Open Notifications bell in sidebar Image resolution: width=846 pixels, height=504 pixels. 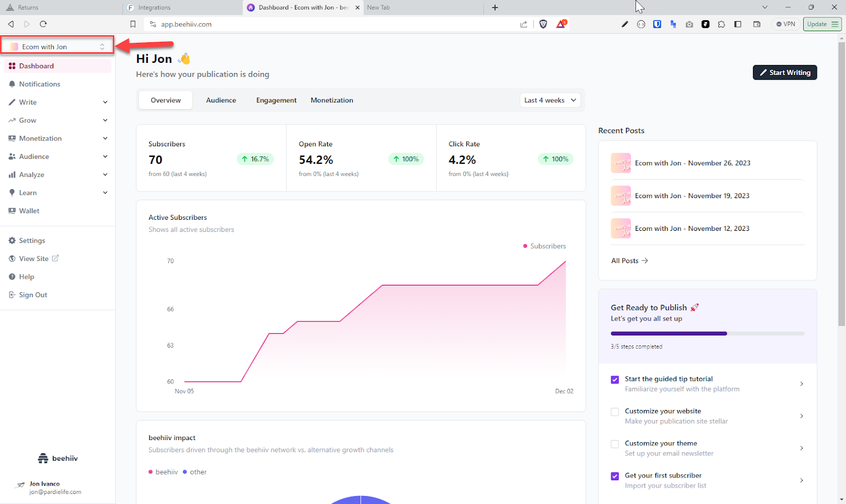click(58, 84)
